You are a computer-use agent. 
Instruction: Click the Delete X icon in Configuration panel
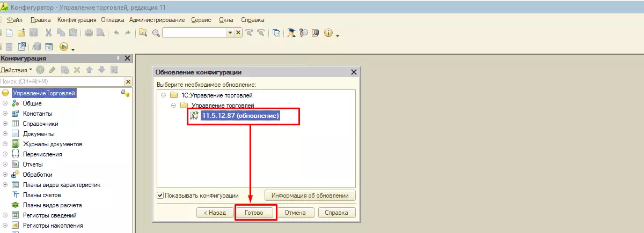click(77, 70)
